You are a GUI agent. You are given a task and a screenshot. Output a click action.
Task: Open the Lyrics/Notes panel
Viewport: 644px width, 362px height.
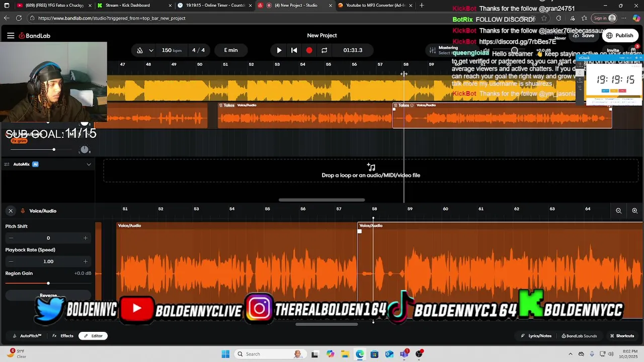536,336
